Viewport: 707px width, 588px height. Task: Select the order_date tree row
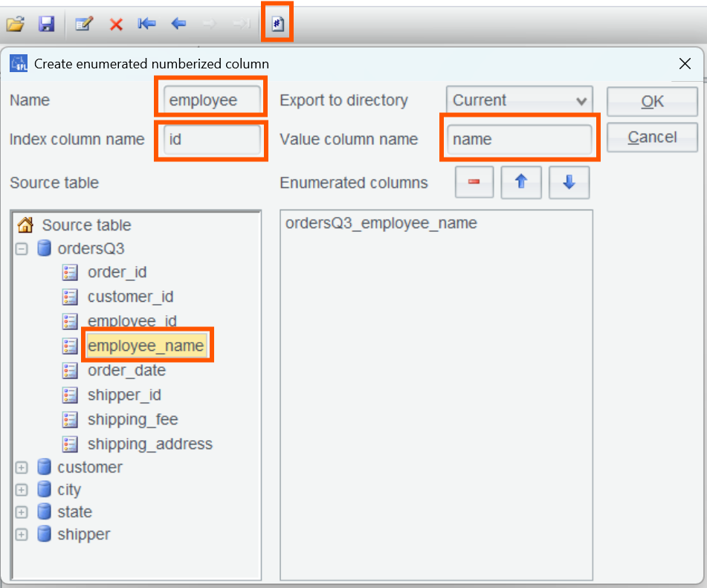[126, 370]
